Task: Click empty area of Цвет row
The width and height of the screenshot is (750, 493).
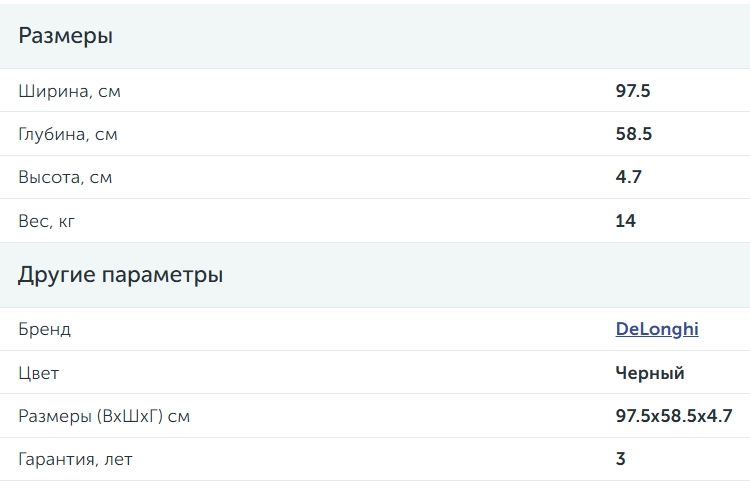Action: pyautogui.click(x=335, y=373)
